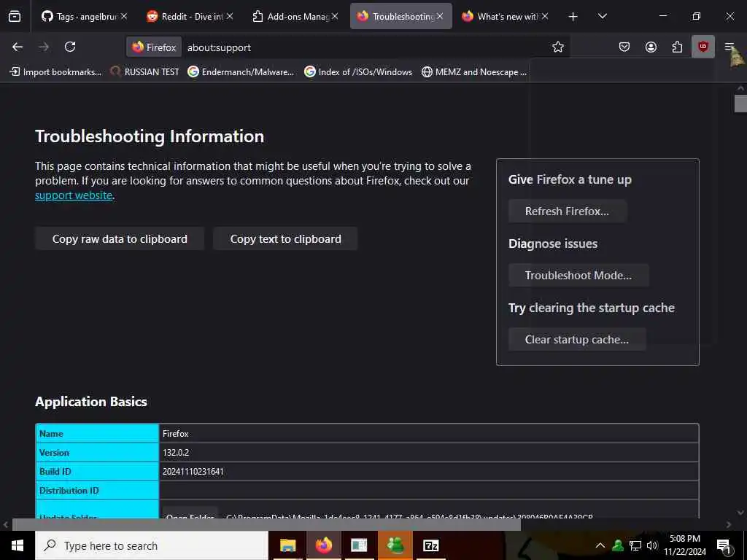The height and width of the screenshot is (560, 747).
Task: Select the Name value Firefox in table
Action: [x=175, y=433]
